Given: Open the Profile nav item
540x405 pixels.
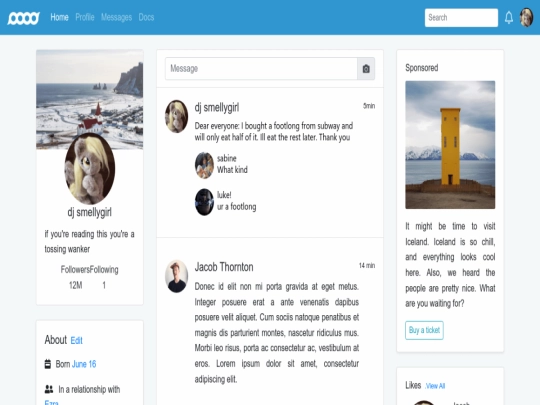Looking at the screenshot, I should tap(85, 17).
